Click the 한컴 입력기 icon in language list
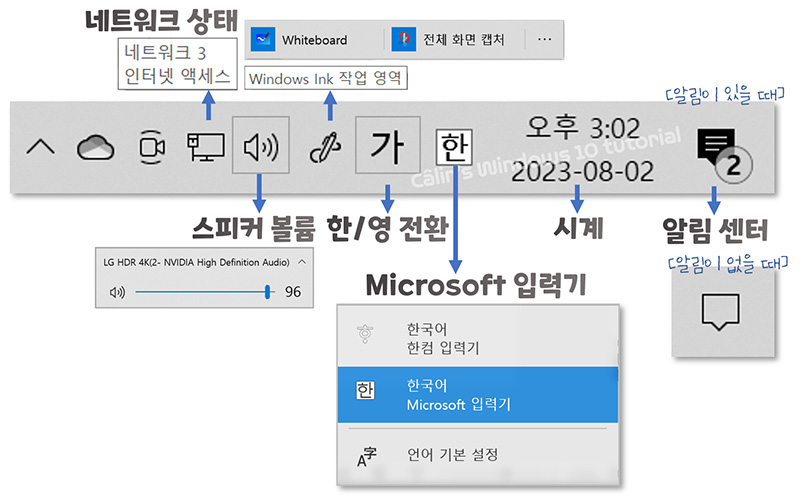The height and width of the screenshot is (500, 800). [x=365, y=334]
